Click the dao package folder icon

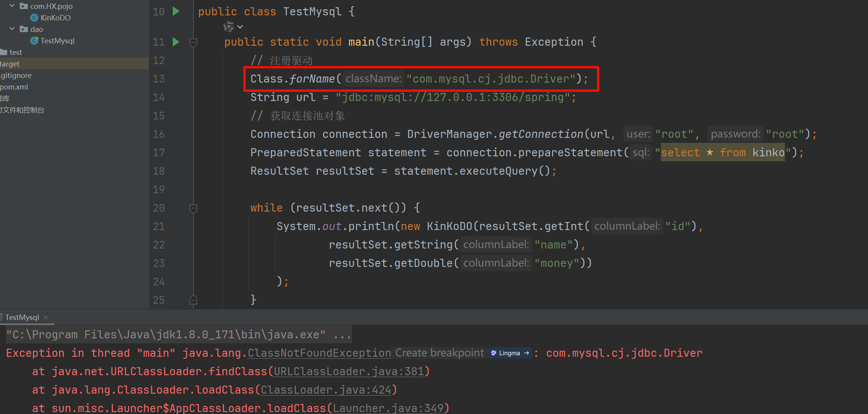pyautogui.click(x=23, y=29)
